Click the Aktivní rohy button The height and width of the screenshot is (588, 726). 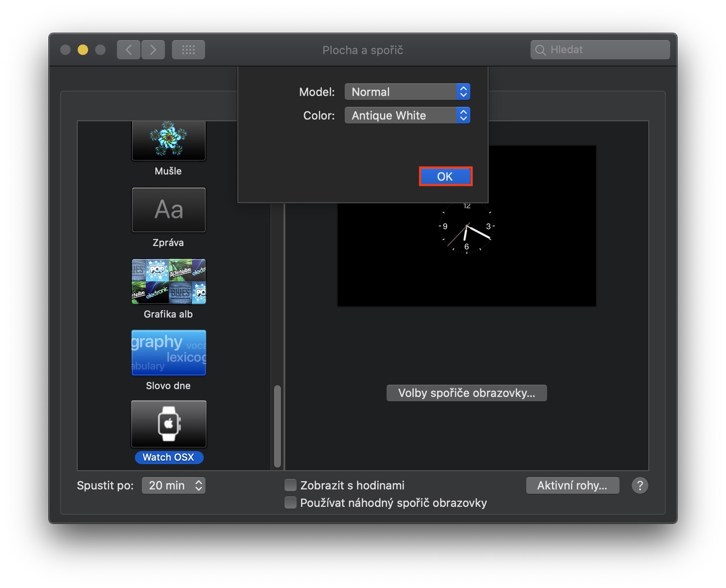[x=572, y=485]
